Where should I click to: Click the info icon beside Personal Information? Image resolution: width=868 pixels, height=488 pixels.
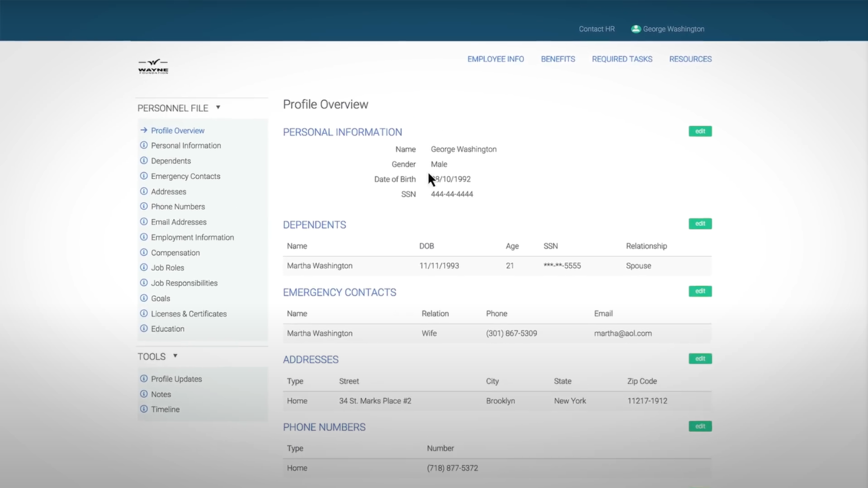(x=144, y=145)
